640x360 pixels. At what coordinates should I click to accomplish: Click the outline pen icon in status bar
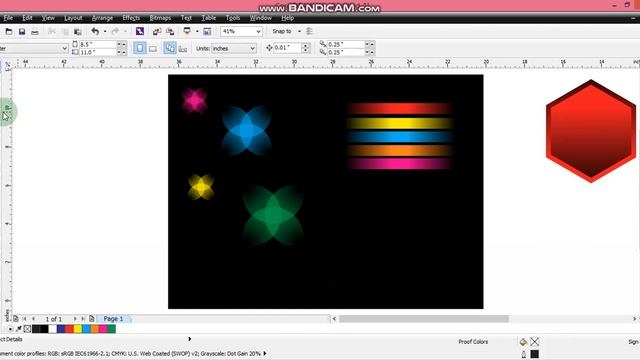524,354
